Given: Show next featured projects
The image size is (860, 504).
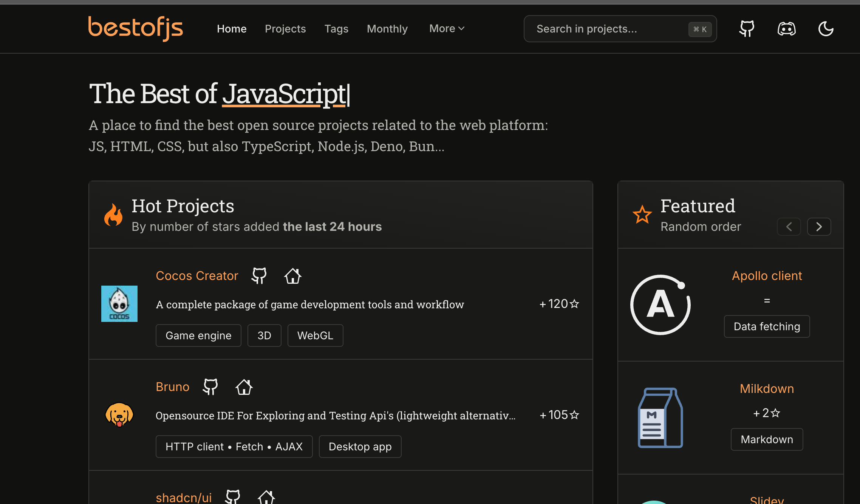Looking at the screenshot, I should tap(819, 227).
